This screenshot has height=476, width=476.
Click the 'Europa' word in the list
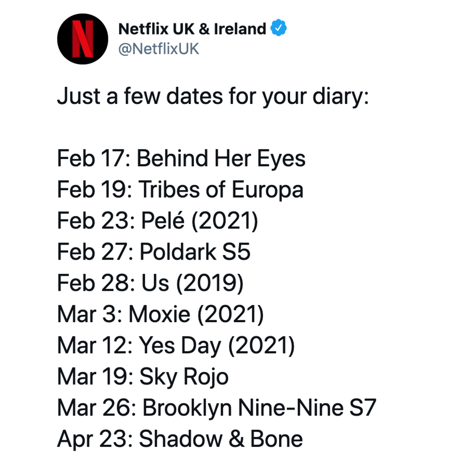[x=268, y=190]
